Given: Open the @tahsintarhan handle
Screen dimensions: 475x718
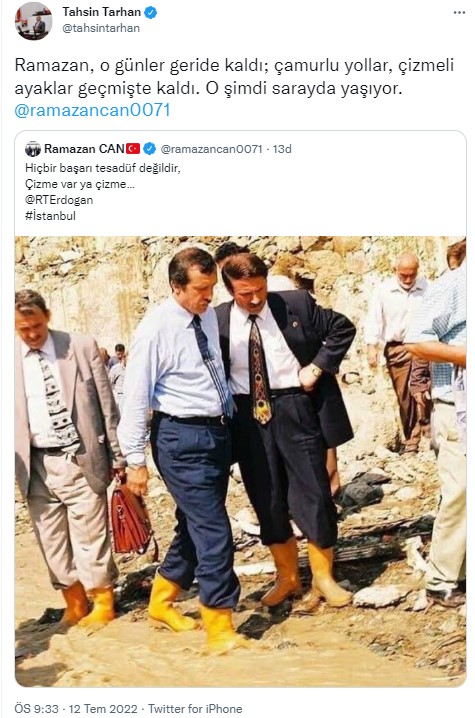Looking at the screenshot, I should click(101, 28).
